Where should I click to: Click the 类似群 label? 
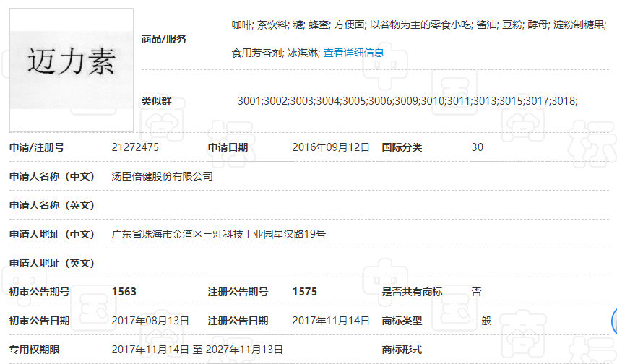click(x=157, y=102)
